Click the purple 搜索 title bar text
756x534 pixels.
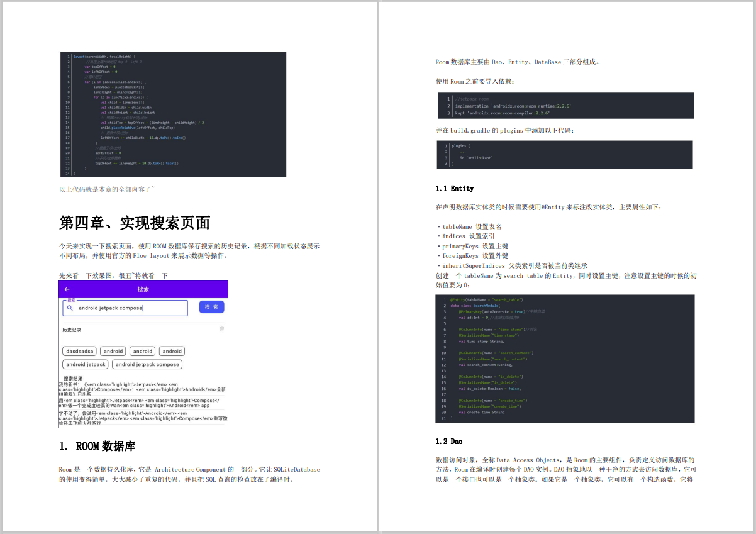click(143, 289)
